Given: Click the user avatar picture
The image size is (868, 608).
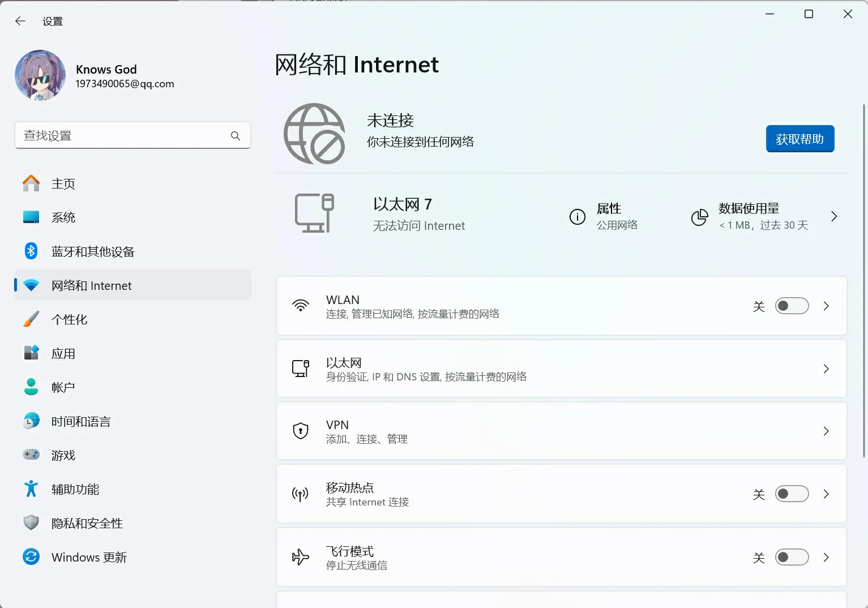Looking at the screenshot, I should (x=40, y=75).
